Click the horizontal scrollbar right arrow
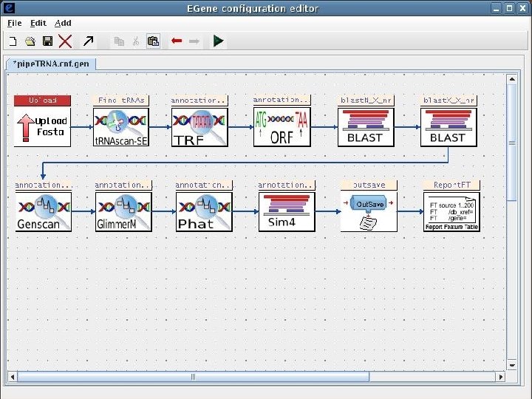This screenshot has height=399, width=532. 500,377
